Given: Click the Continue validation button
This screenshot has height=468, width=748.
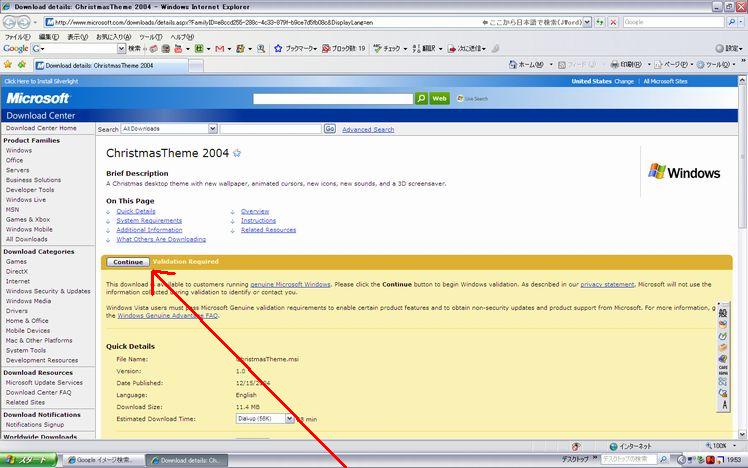Looking at the screenshot, I should pos(128,262).
